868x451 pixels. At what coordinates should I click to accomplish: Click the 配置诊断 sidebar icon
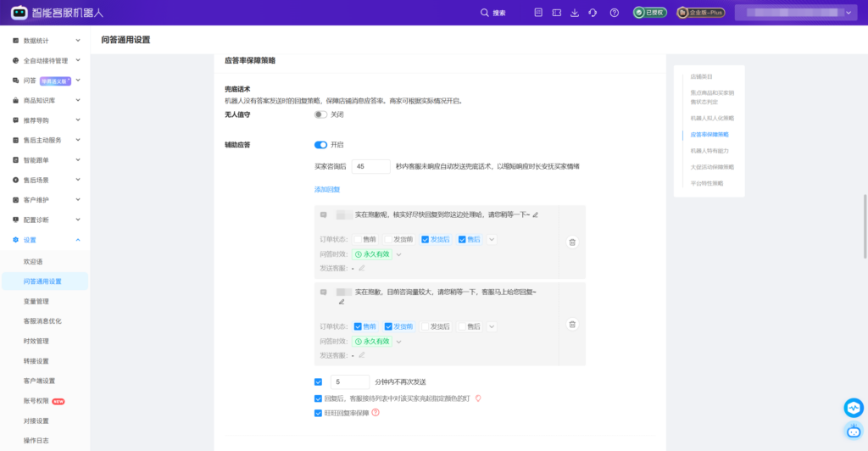pyautogui.click(x=15, y=220)
